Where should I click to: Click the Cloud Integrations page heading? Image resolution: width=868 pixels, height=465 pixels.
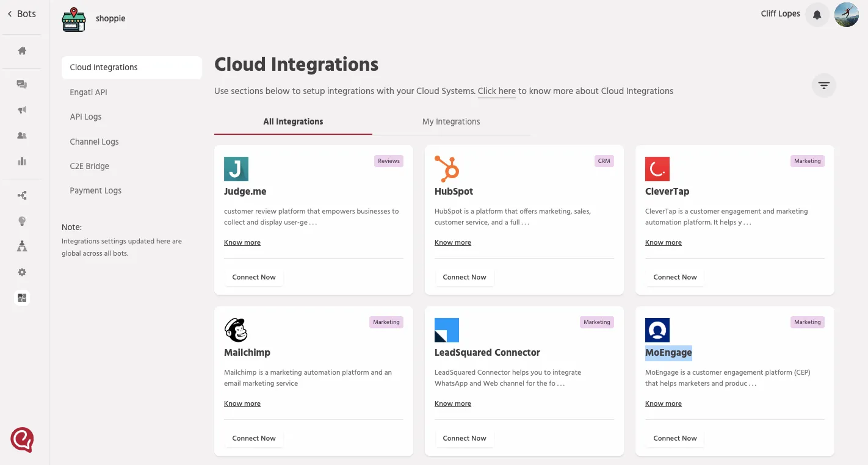pyautogui.click(x=297, y=65)
